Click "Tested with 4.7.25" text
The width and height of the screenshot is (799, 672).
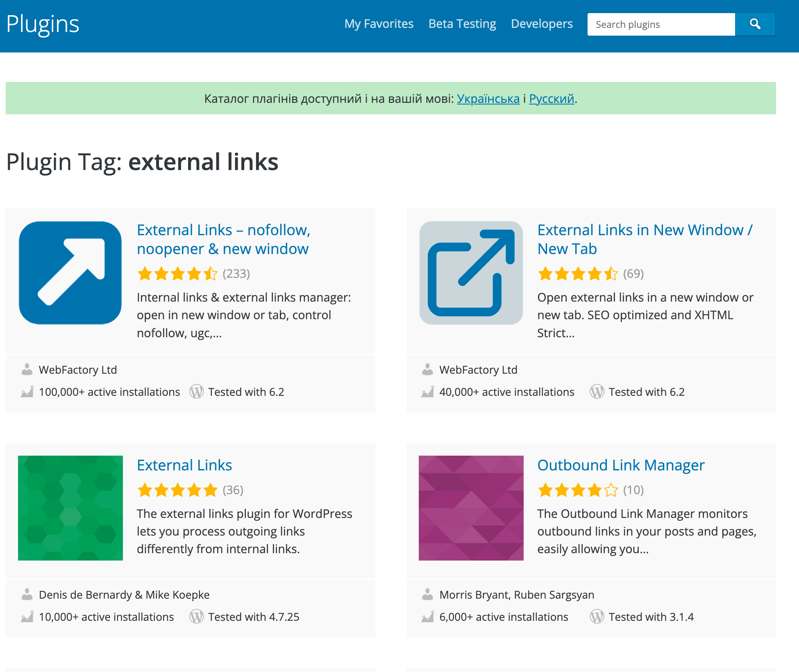click(x=254, y=617)
